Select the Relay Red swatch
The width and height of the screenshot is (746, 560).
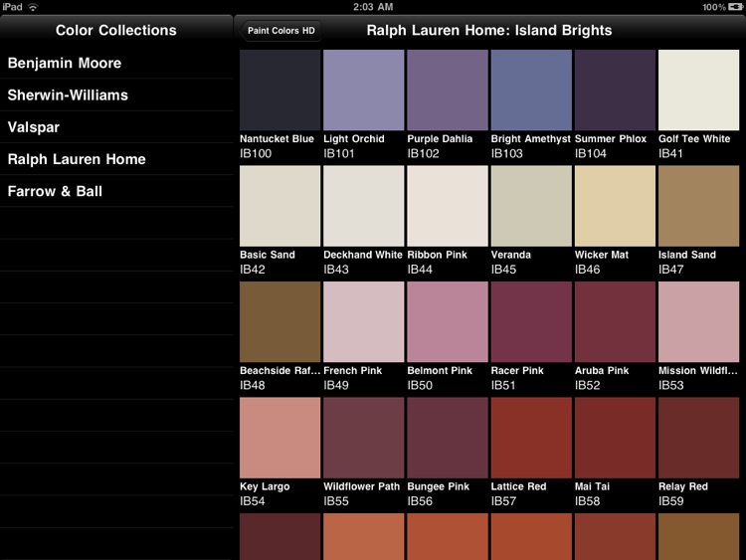pos(699,438)
